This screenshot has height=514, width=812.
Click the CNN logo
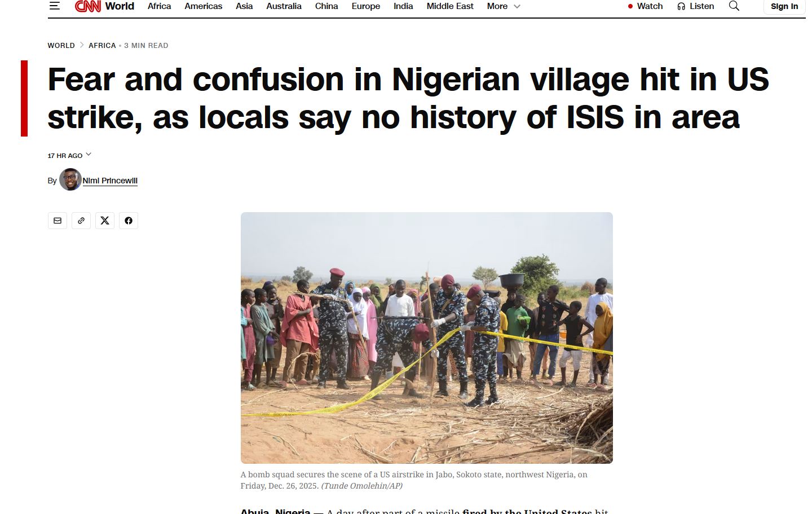click(x=88, y=6)
